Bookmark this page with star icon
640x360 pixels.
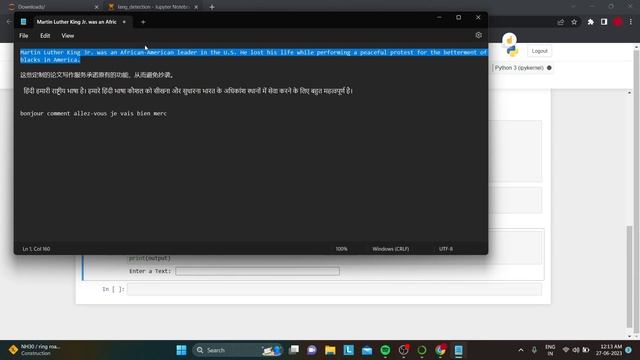pyautogui.click(x=574, y=22)
